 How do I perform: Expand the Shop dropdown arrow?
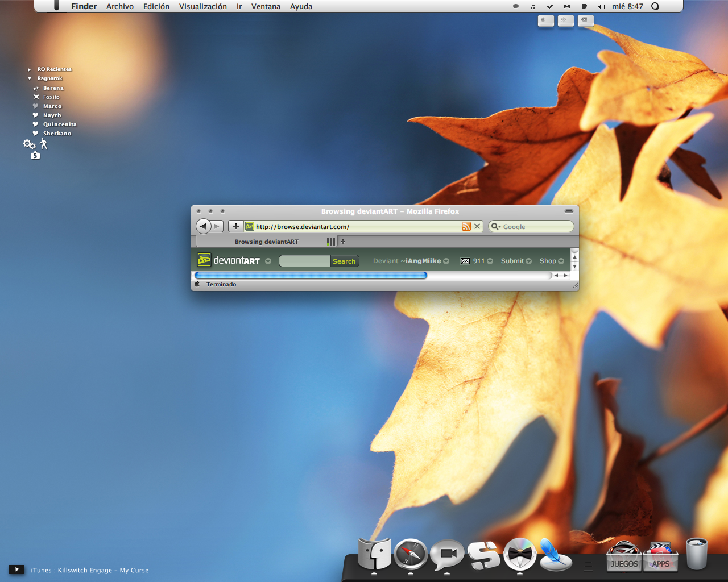[561, 261]
